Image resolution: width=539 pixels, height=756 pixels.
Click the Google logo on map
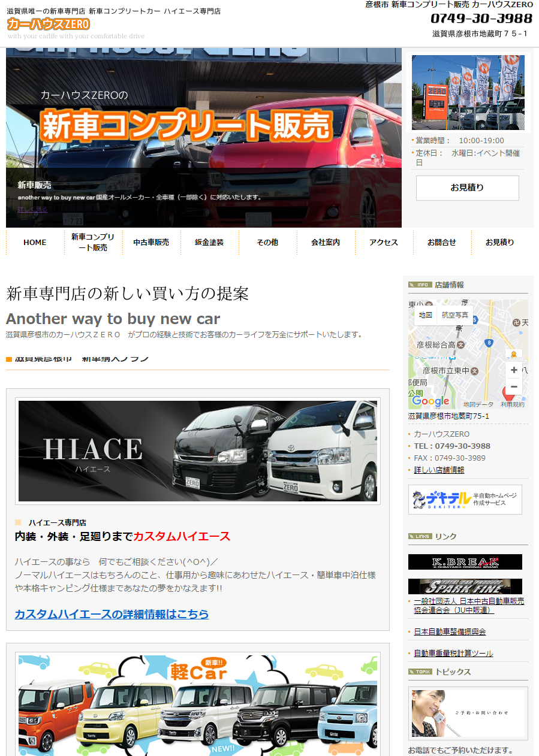pyautogui.click(x=430, y=401)
